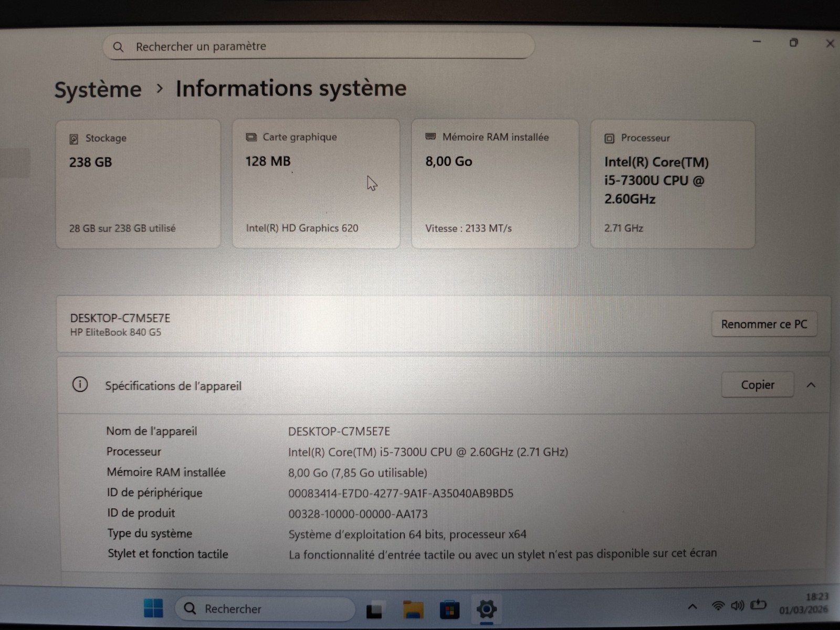Restore down the Settings window
Image resolution: width=840 pixels, height=630 pixels.
(x=794, y=43)
